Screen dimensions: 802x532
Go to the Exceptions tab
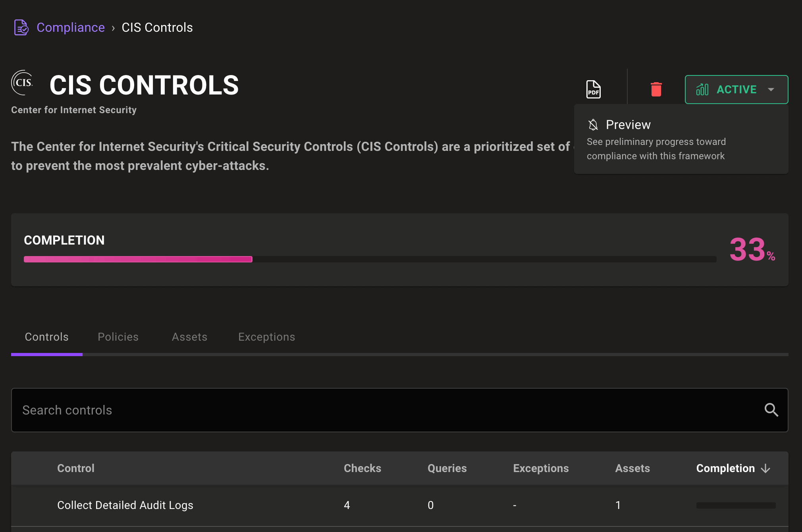click(x=266, y=337)
